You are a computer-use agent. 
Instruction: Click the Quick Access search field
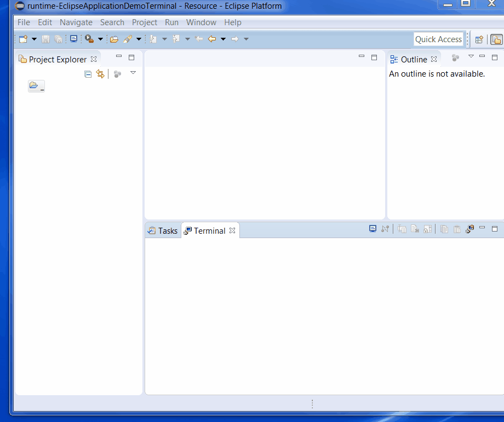click(438, 39)
